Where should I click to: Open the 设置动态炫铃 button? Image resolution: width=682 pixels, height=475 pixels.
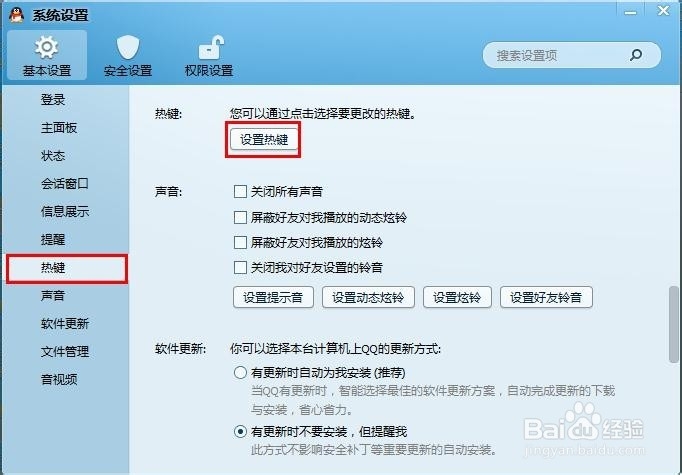[368, 298]
